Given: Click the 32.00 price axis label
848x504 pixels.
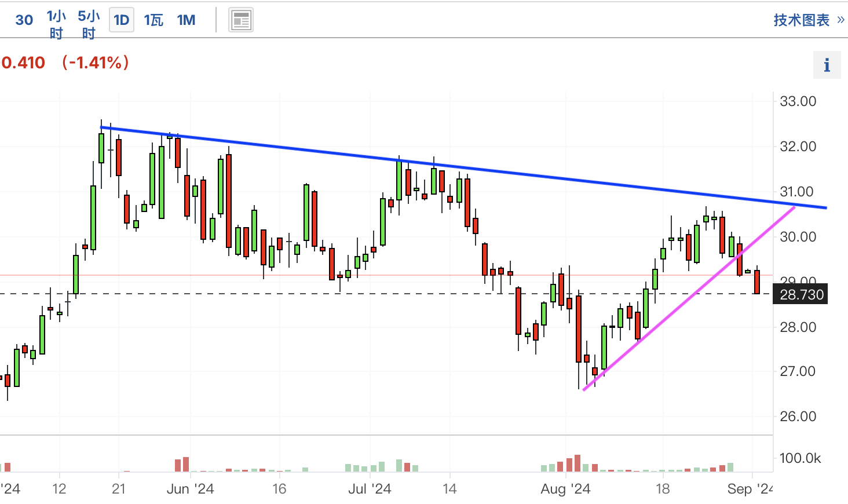Looking at the screenshot, I should [798, 147].
